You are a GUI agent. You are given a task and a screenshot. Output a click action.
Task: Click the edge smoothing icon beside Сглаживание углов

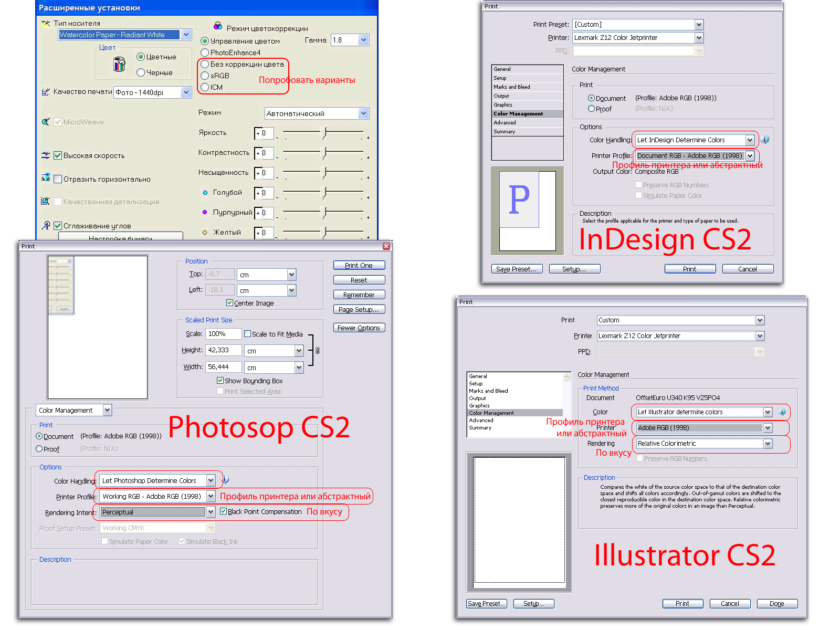[x=46, y=225]
